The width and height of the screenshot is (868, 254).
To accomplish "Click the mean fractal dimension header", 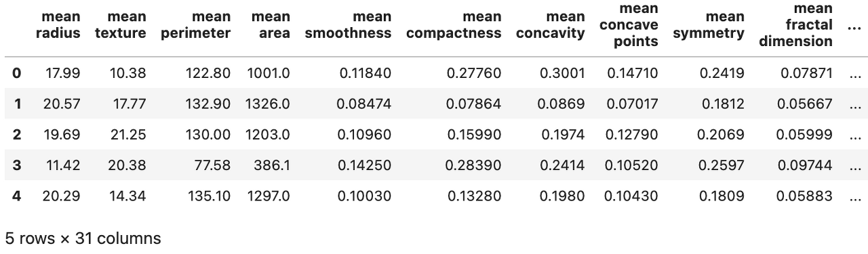I will [795, 24].
